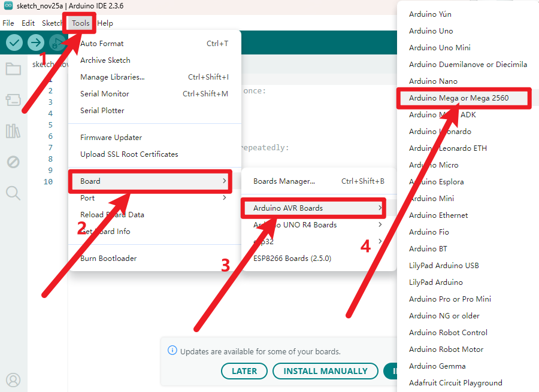
Task: Open the Sketchbook folder sidebar icon
Action: pyautogui.click(x=13, y=69)
